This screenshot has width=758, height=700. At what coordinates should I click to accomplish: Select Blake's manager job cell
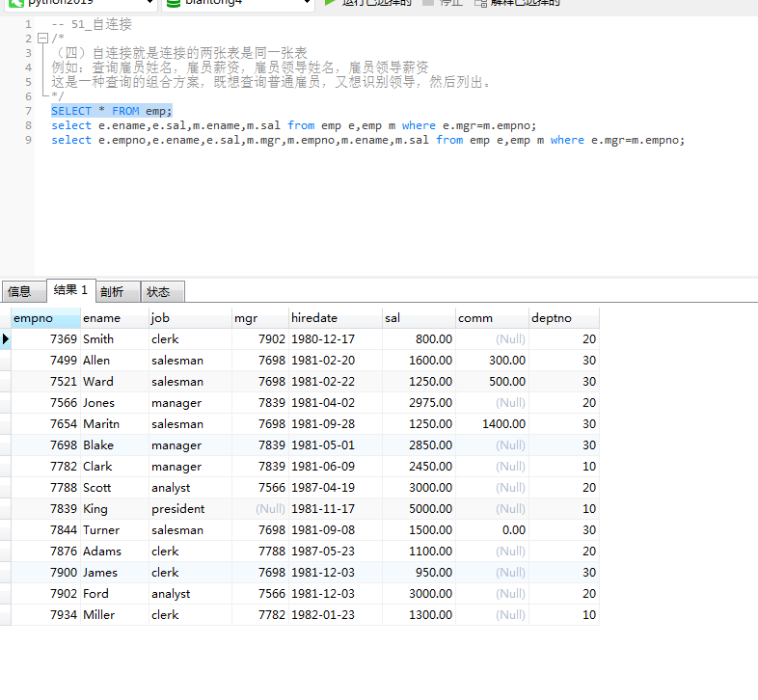[191, 445]
